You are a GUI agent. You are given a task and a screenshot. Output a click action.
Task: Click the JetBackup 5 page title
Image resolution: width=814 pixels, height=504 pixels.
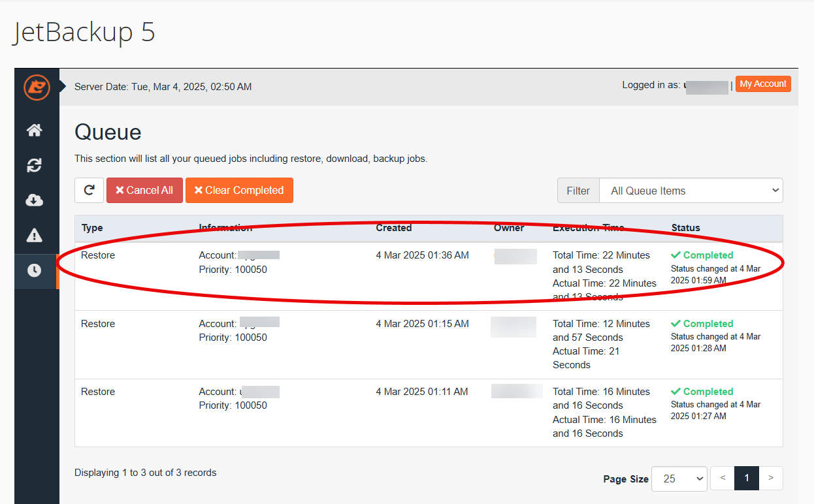[x=84, y=33]
